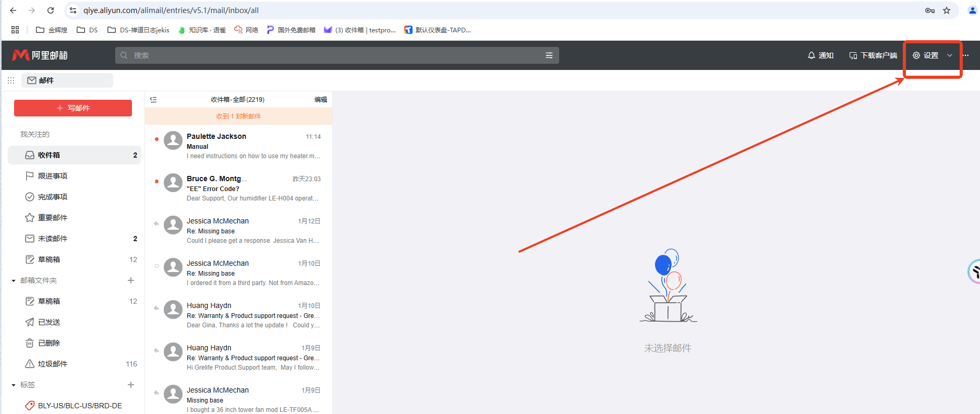Open the Junk mail folder
This screenshot has height=414, width=980.
click(x=52, y=364)
